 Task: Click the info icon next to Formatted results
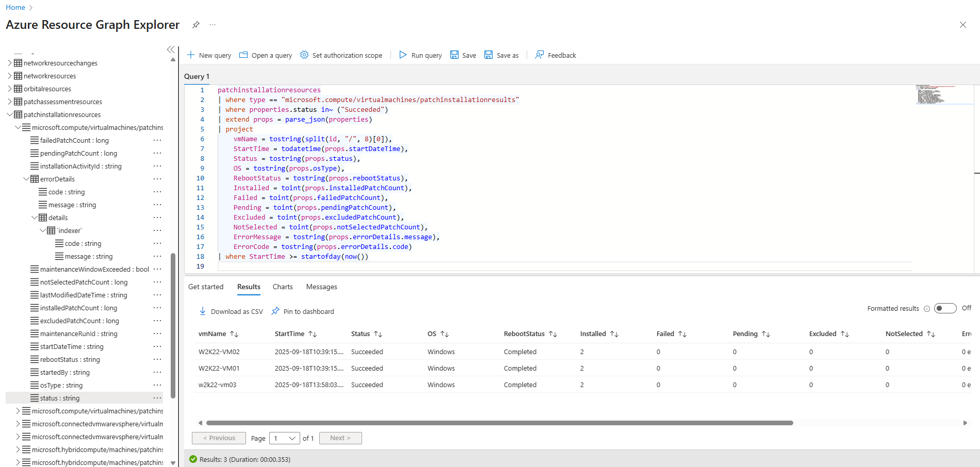[x=927, y=309]
